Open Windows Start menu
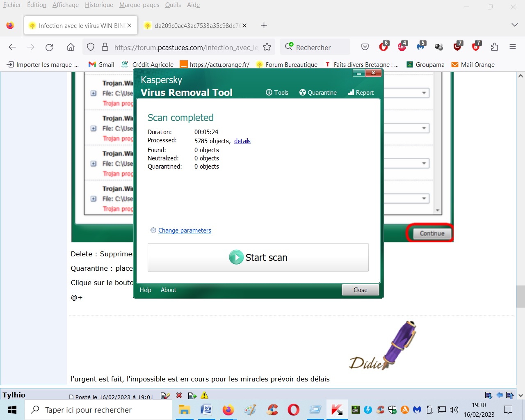525x420 pixels. pyautogui.click(x=12, y=410)
